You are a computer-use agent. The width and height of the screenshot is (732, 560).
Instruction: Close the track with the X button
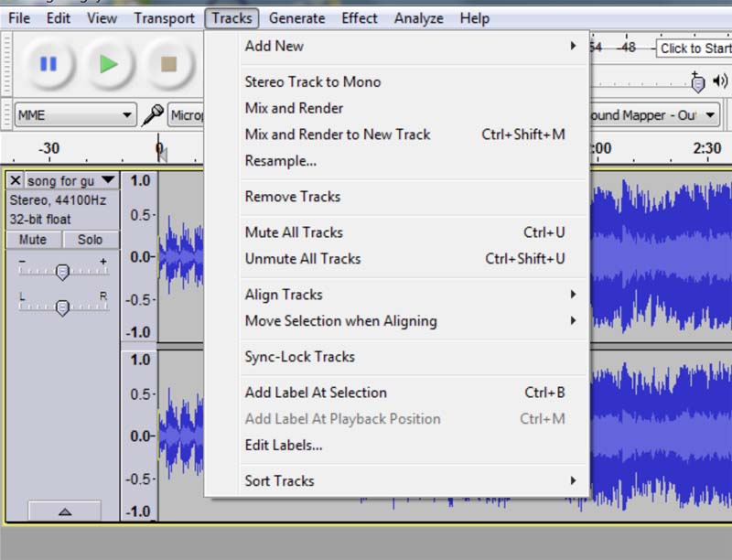click(16, 181)
